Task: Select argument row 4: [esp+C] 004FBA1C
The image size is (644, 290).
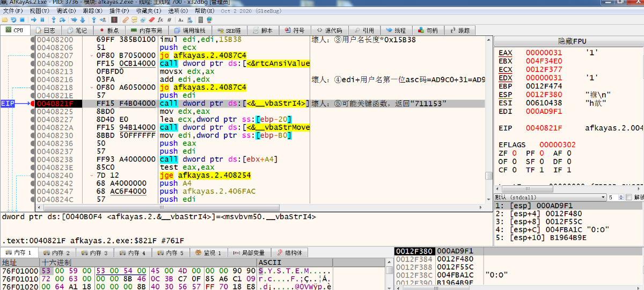Action: 569,229
